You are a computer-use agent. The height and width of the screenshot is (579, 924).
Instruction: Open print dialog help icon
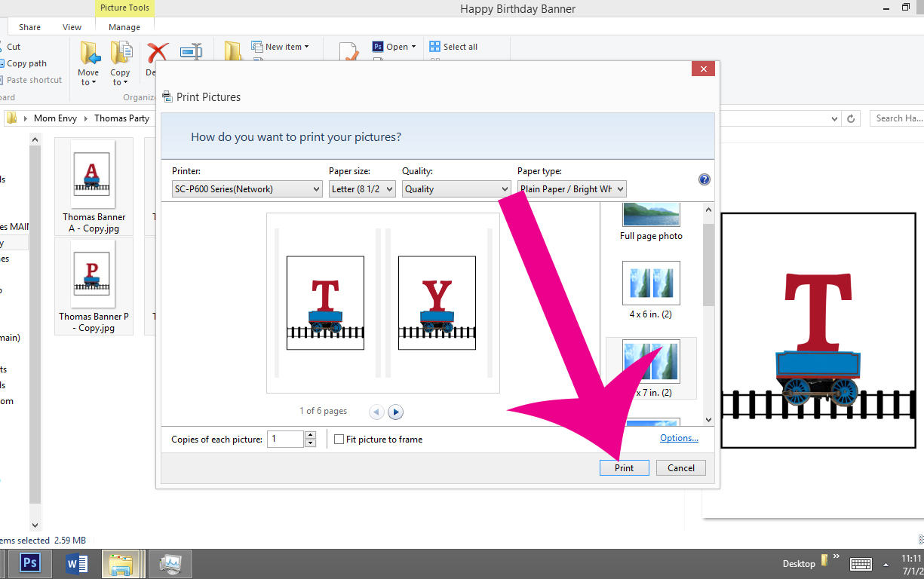click(x=705, y=179)
